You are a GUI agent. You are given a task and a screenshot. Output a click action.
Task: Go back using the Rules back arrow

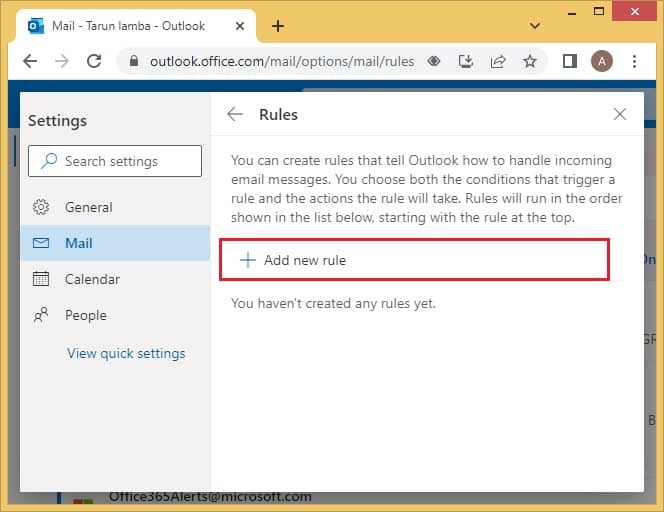click(235, 114)
